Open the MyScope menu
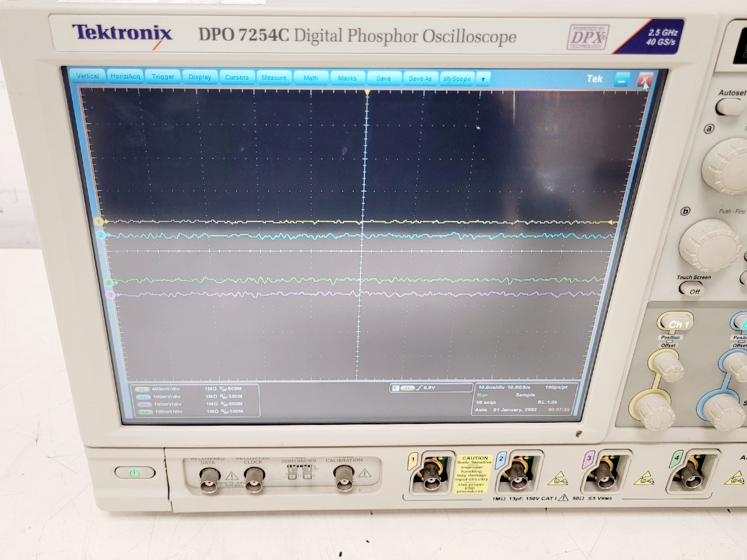Screen dimensions: 747x560 pyautogui.click(x=457, y=79)
